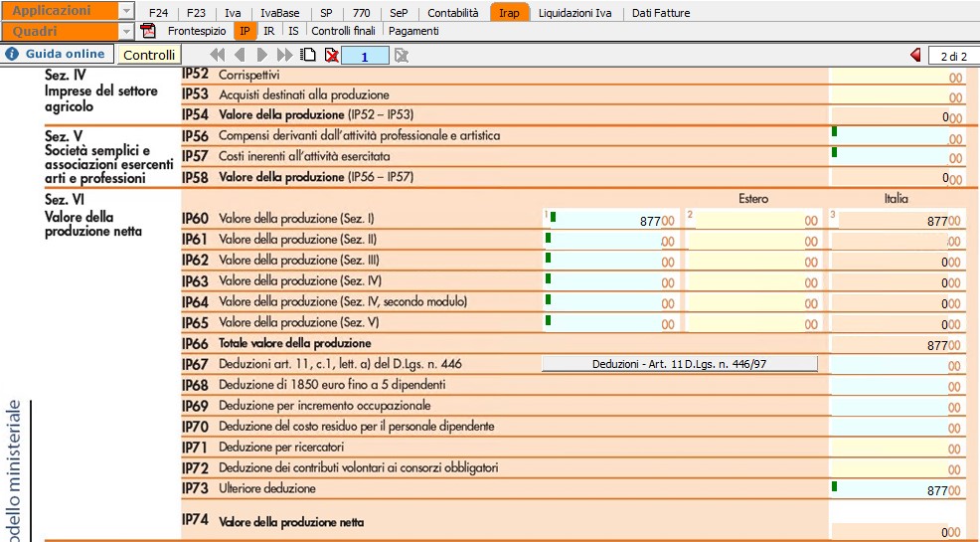Viewport: 980px width, 542px height.
Task: Open the Guida online help
Action: pos(57,54)
